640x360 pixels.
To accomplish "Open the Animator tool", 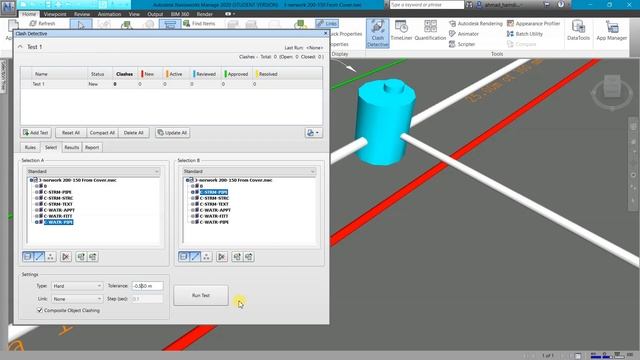I will 464,34.
